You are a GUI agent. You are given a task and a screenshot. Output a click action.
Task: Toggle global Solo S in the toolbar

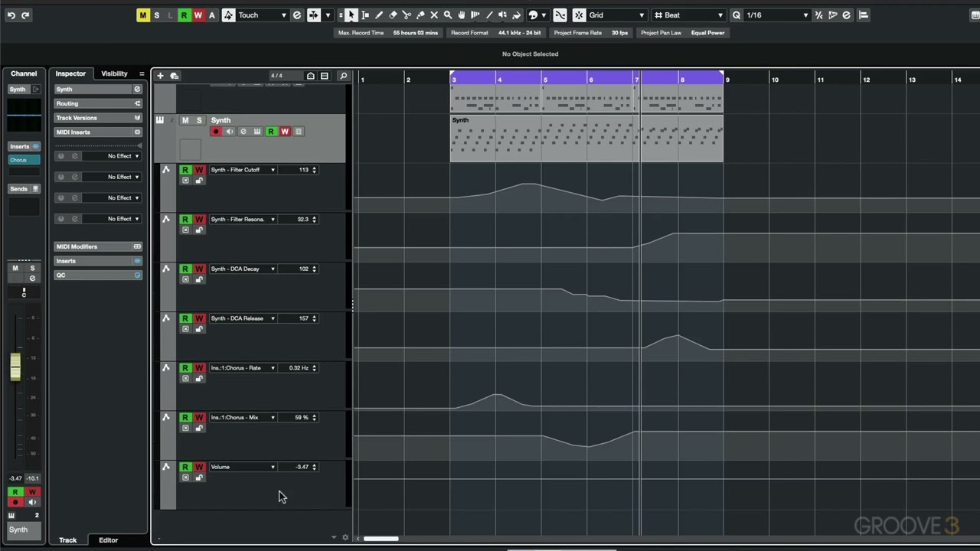pyautogui.click(x=157, y=15)
